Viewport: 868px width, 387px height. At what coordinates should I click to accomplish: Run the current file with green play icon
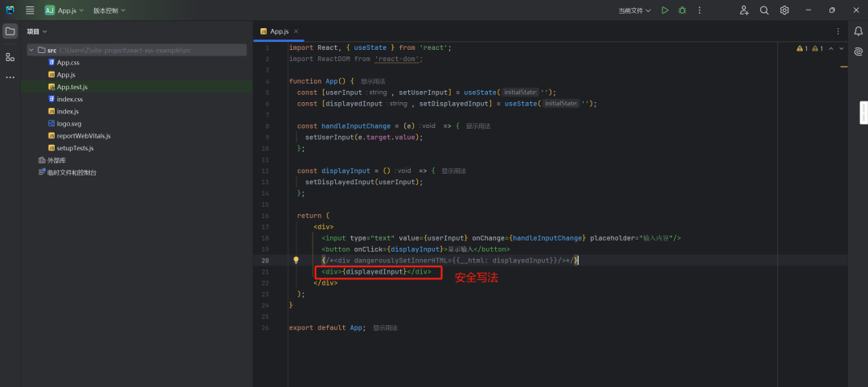(665, 10)
